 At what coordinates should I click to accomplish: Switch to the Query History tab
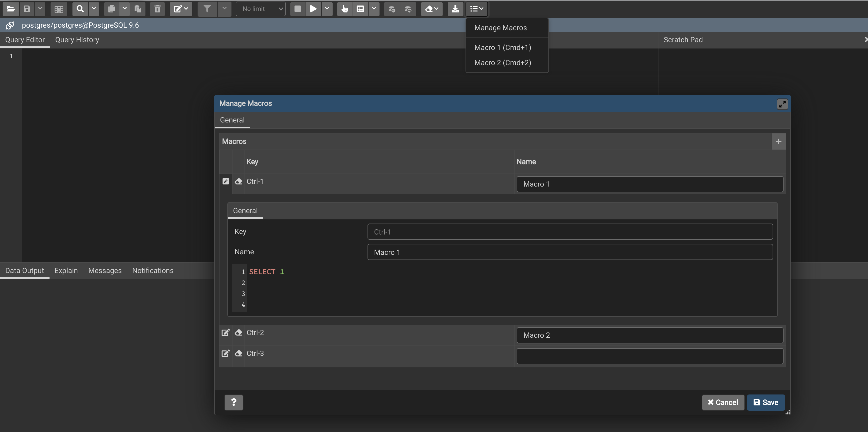[77, 40]
